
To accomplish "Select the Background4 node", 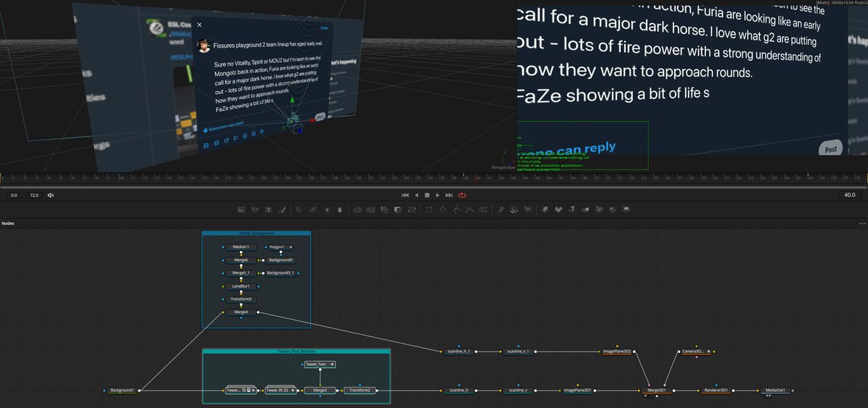I will [280, 260].
